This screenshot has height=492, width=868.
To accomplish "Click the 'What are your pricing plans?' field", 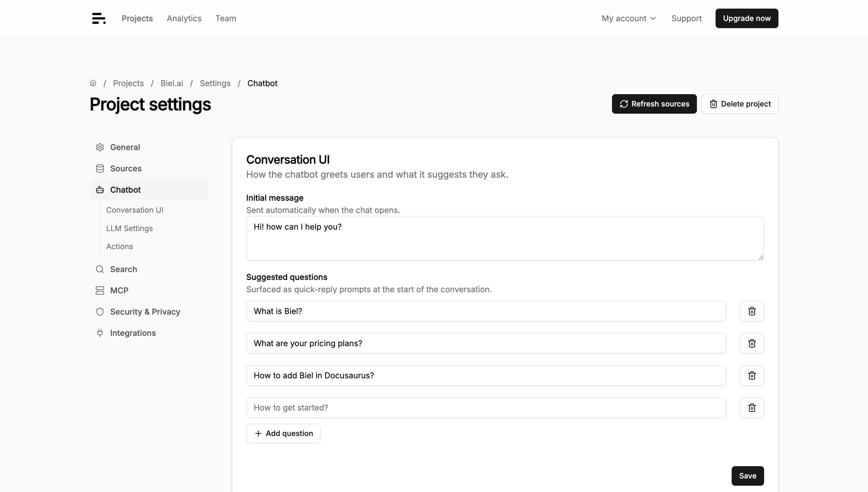I will pyautogui.click(x=486, y=343).
